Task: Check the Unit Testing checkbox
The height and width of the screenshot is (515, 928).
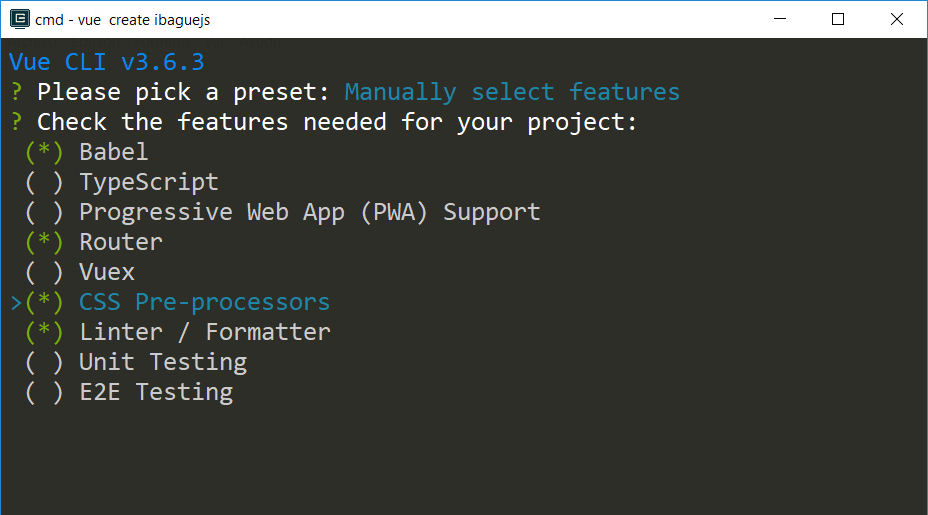Action: (44, 362)
